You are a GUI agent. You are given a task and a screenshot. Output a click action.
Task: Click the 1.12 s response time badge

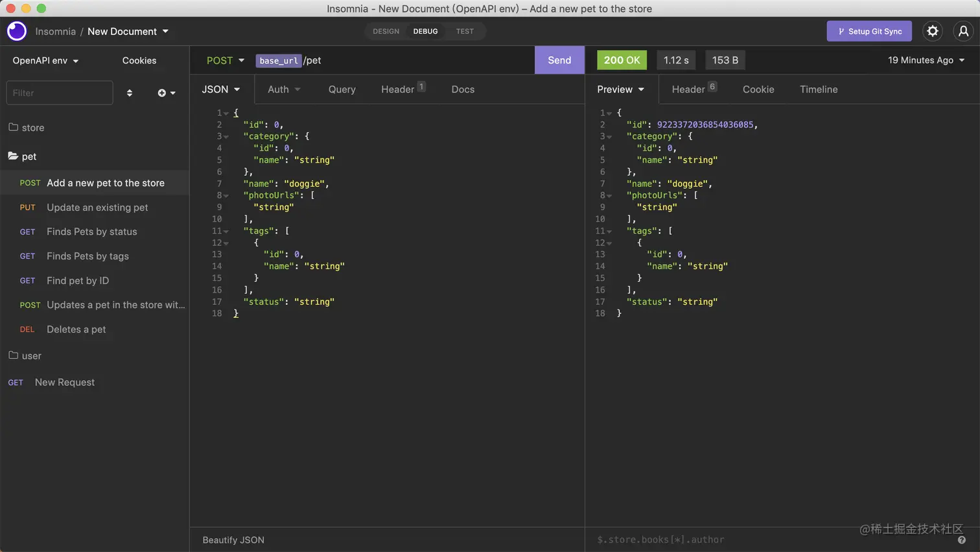676,60
